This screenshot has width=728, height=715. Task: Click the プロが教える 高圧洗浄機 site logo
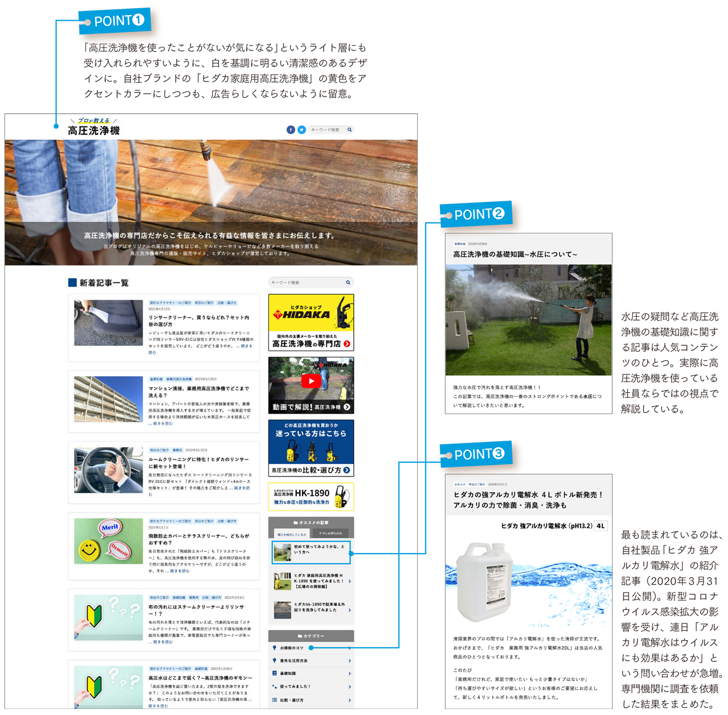tap(94, 127)
